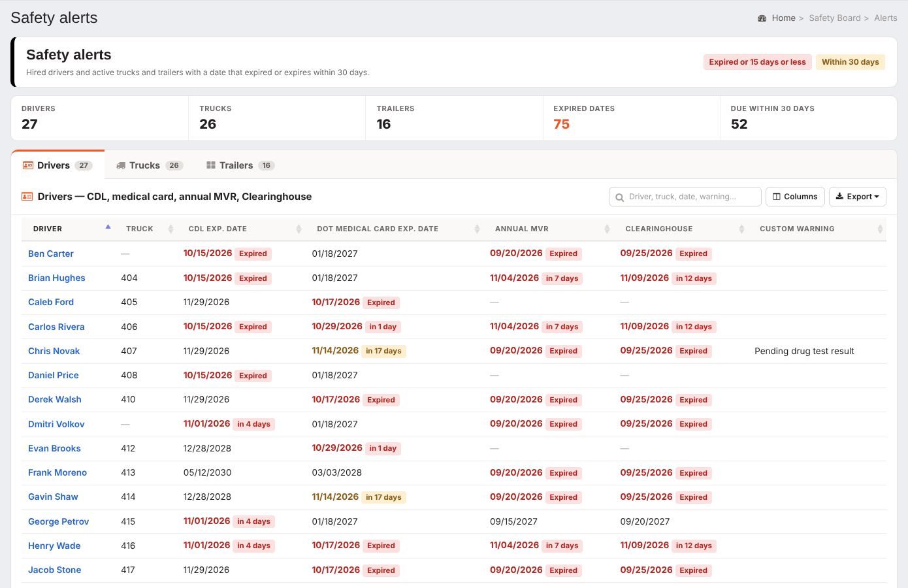This screenshot has height=588, width=908.
Task: Click Gavin Shaw's 'in 17 days' badge
Action: pyautogui.click(x=383, y=497)
